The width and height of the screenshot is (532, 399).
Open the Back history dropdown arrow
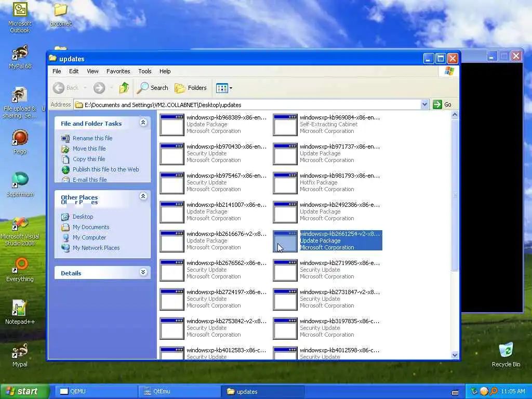[85, 88]
